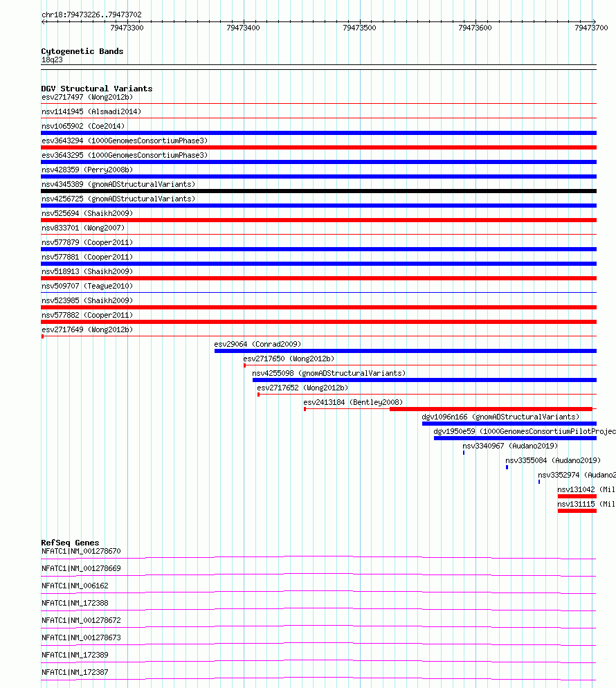Viewport: 616px width, 688px height.
Task: Click the RefSeq Genes track heading
Action: [70, 543]
